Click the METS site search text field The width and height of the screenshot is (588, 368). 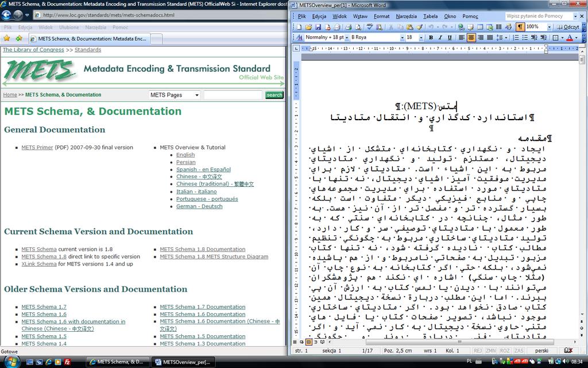[x=233, y=95]
